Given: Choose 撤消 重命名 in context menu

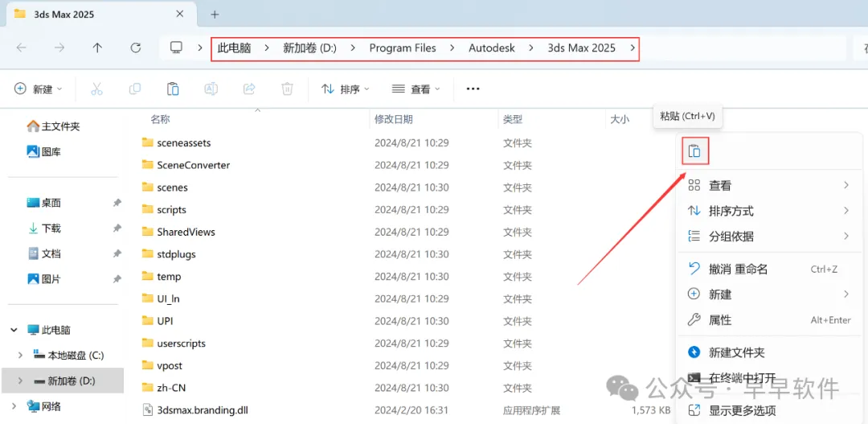Looking at the screenshot, I should click(x=768, y=270).
